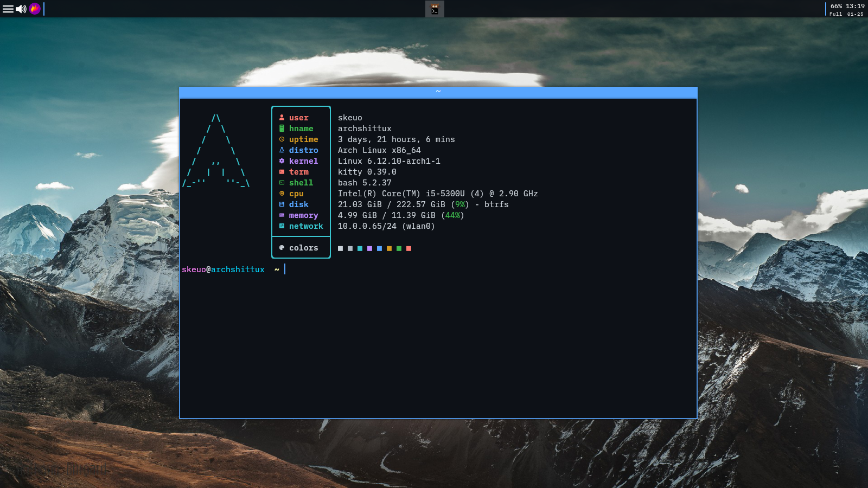Click the Intel Core i5-5300U line
This screenshot has height=488, width=868.
[x=438, y=194]
